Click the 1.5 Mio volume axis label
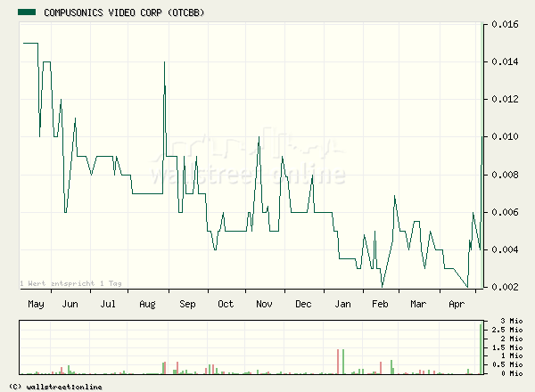Image resolution: width=535 pixels, height=392 pixels. click(x=507, y=347)
